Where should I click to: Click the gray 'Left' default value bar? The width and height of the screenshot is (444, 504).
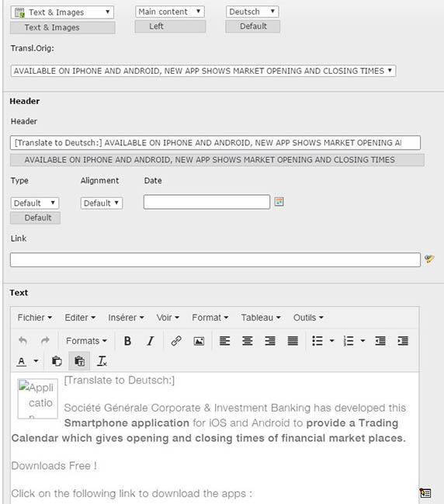click(x=170, y=26)
